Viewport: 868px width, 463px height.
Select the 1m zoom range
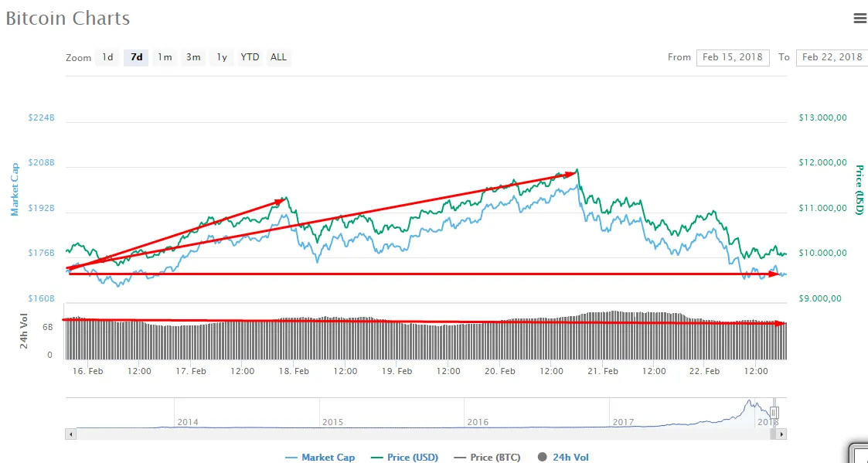pyautogui.click(x=165, y=57)
